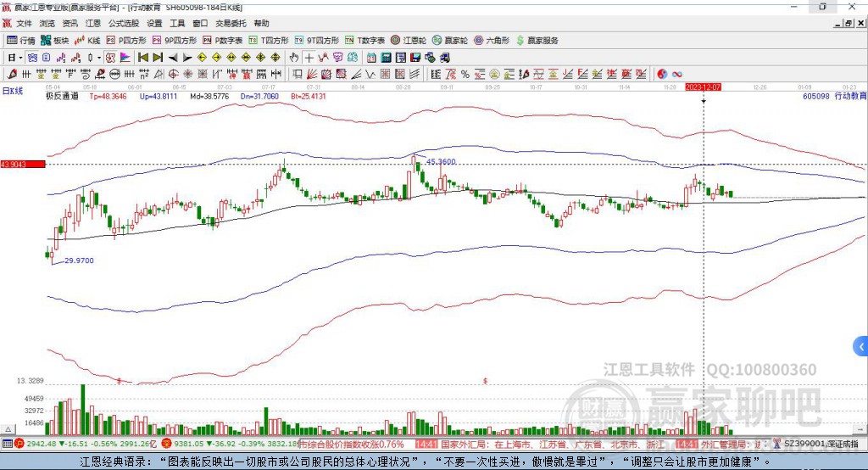Open the 江恩 menu
The height and width of the screenshot is (470, 868).
(x=93, y=23)
